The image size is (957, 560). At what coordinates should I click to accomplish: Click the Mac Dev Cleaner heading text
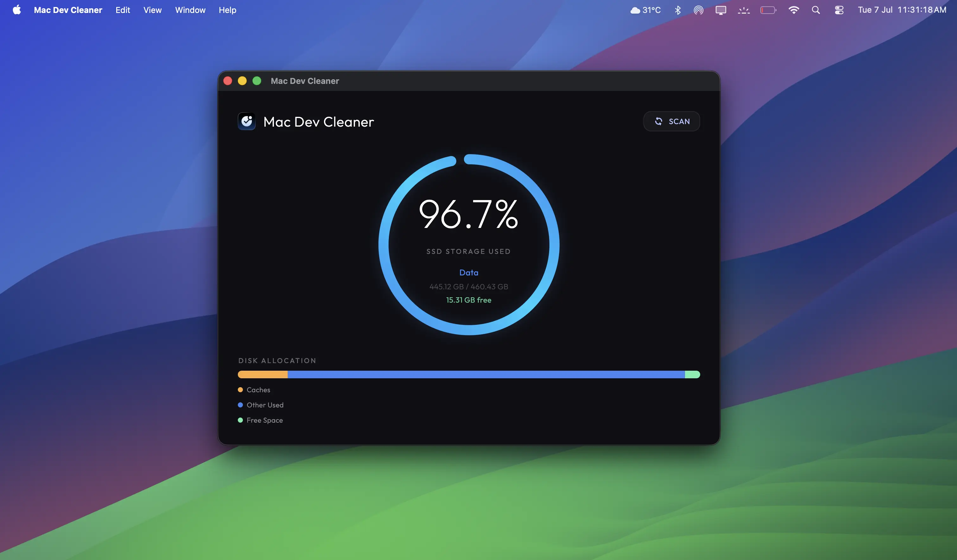tap(319, 122)
